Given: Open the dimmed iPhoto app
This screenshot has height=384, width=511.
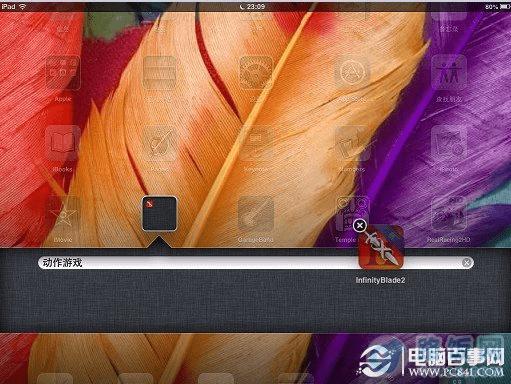Looking at the screenshot, I should pyautogui.click(x=449, y=143).
